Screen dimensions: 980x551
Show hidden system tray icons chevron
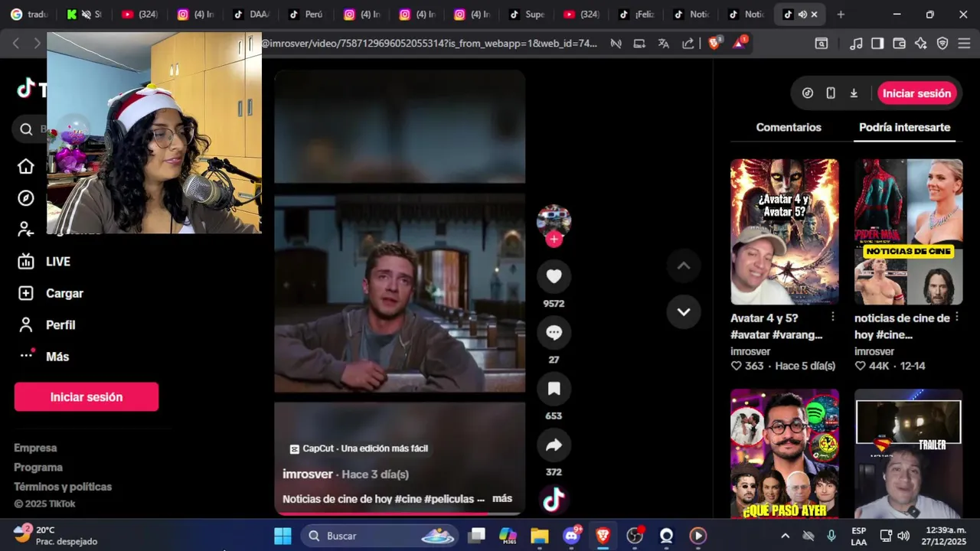pyautogui.click(x=785, y=536)
